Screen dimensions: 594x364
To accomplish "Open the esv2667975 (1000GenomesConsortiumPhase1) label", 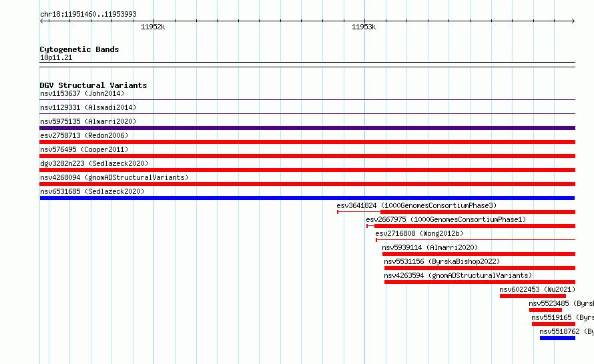I will point(446,219).
